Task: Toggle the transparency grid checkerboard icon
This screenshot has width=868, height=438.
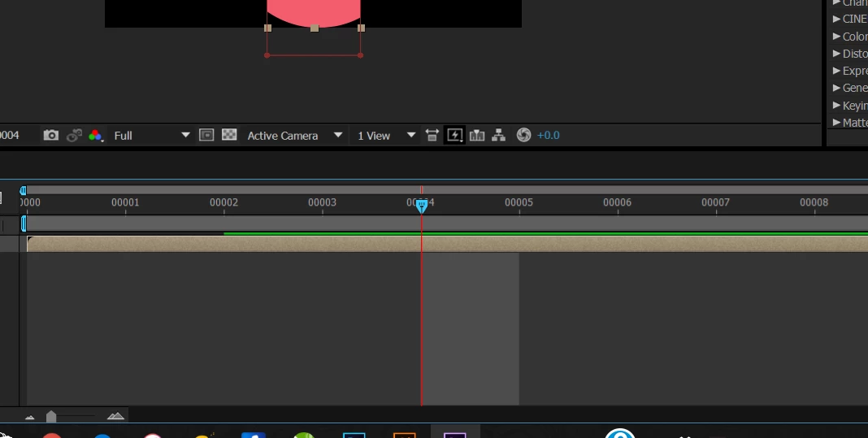Action: click(x=229, y=135)
